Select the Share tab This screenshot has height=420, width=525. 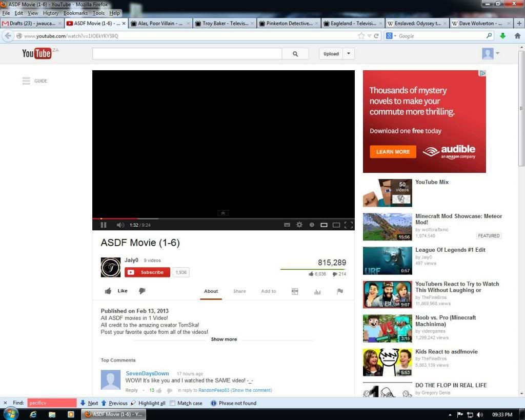pyautogui.click(x=239, y=291)
